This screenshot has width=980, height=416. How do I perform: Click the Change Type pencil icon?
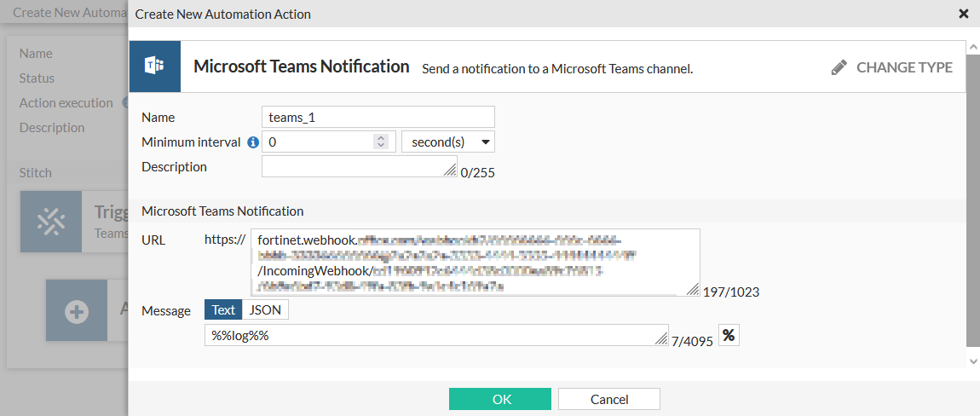[839, 67]
